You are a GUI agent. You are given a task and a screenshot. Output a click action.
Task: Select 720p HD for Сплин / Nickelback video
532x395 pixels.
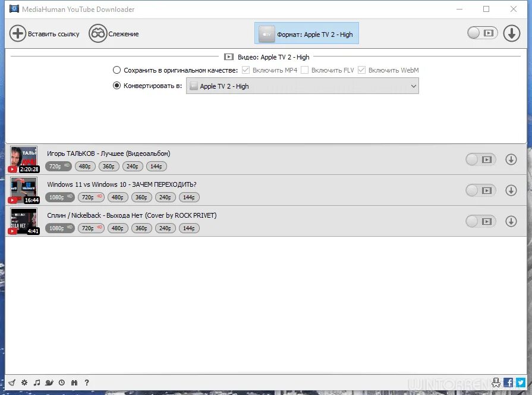[91, 228]
